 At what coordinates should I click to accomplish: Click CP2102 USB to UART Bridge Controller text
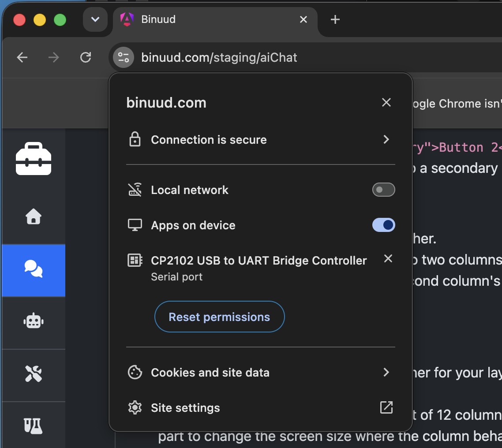pos(258,261)
